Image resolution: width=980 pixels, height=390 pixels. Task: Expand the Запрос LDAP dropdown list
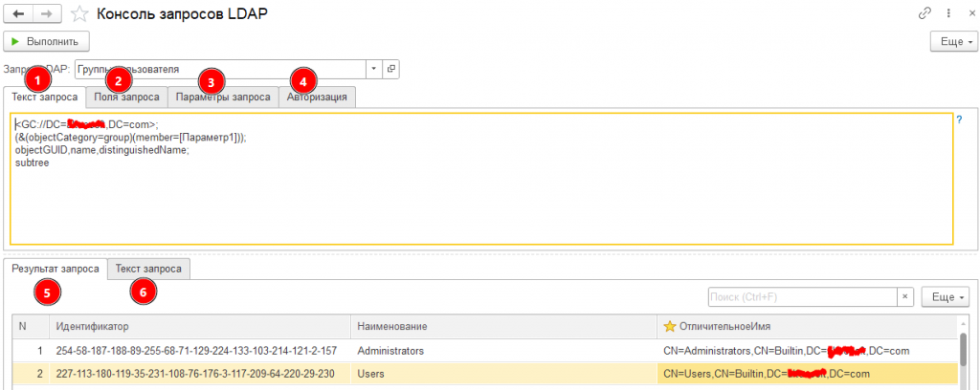[373, 69]
